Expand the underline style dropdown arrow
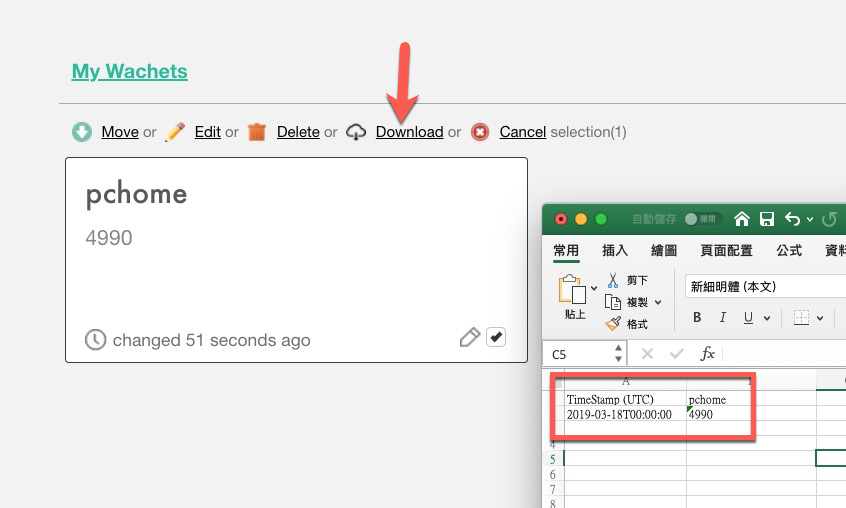 pos(767,318)
